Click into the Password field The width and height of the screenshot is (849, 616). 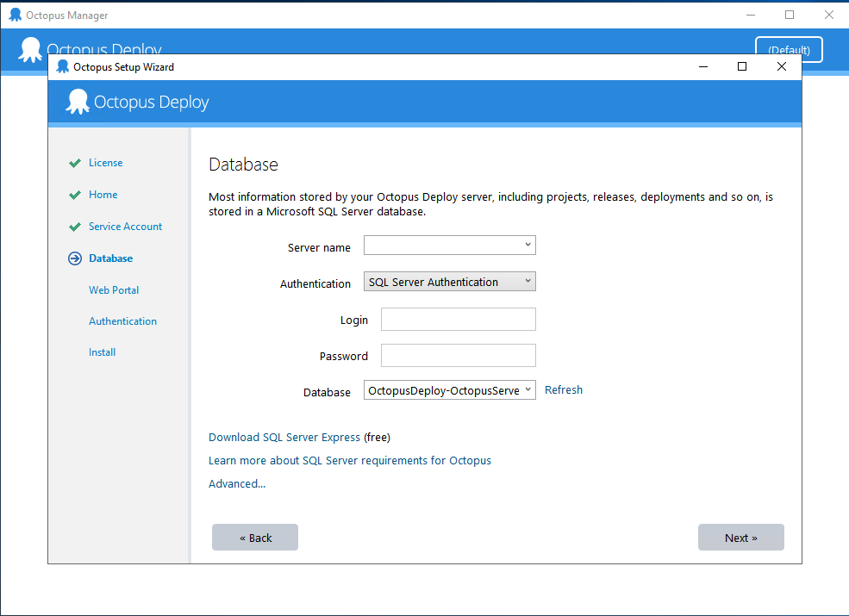click(x=458, y=356)
